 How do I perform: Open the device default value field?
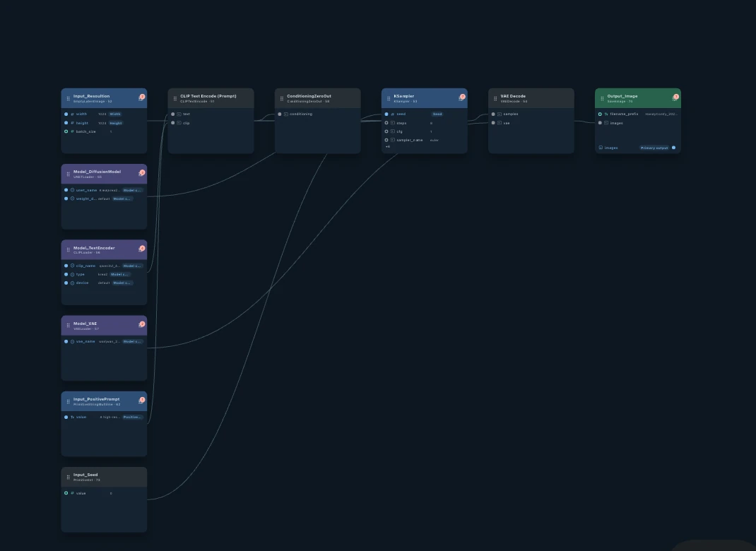(104, 283)
